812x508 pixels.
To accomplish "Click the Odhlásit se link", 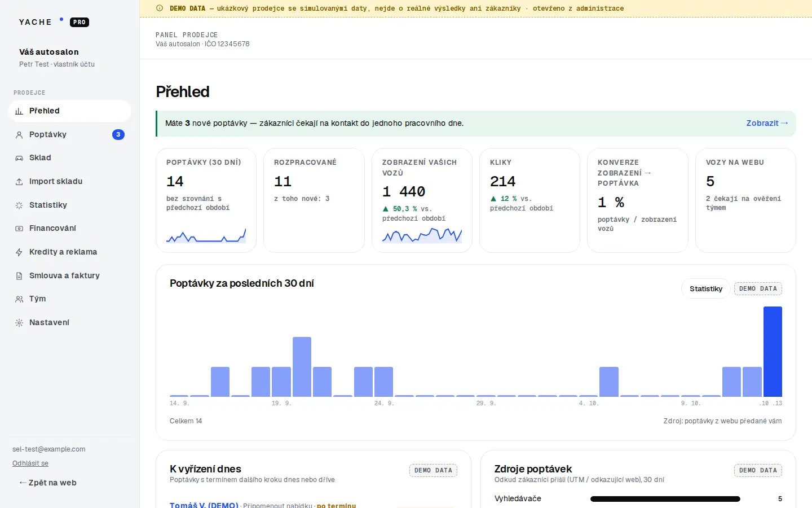I will pos(30,463).
